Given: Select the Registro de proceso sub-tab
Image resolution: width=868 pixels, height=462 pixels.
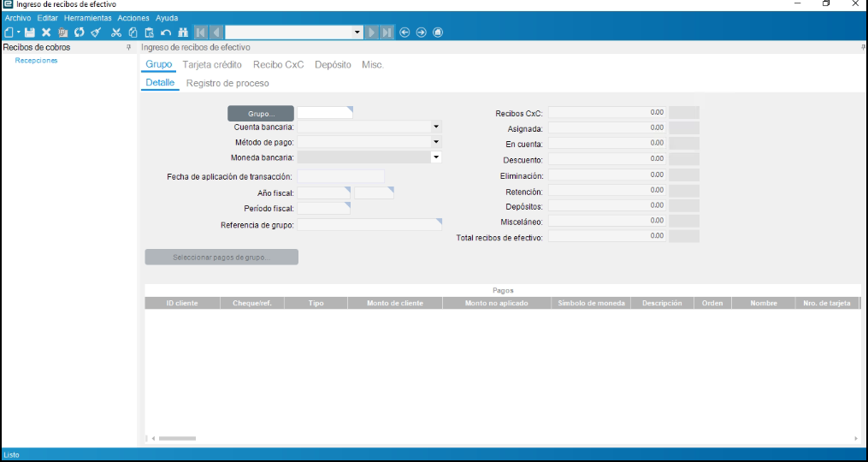Looking at the screenshot, I should tap(227, 83).
